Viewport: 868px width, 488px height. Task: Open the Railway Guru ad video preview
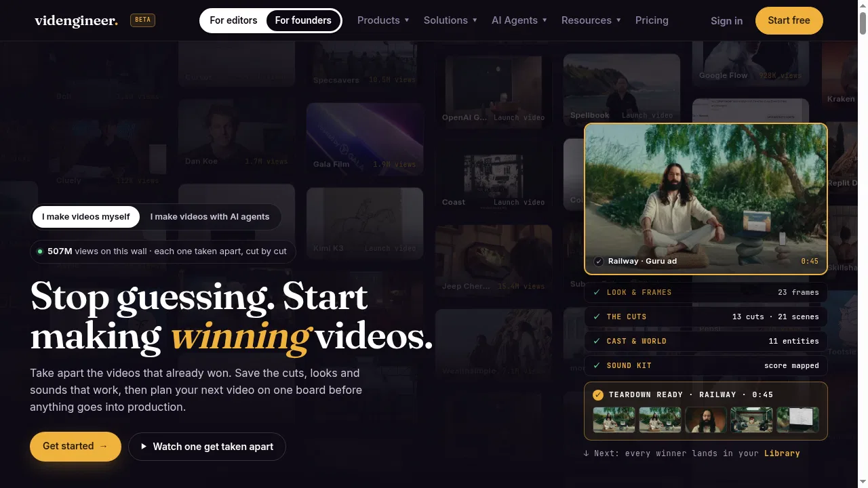point(705,199)
